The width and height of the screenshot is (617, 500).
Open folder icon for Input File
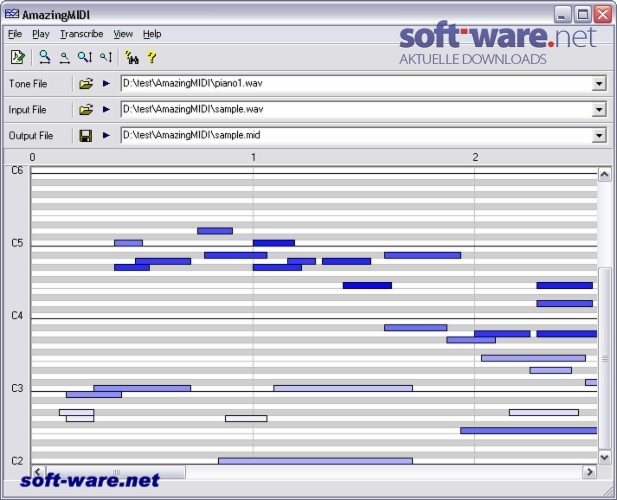pos(86,109)
